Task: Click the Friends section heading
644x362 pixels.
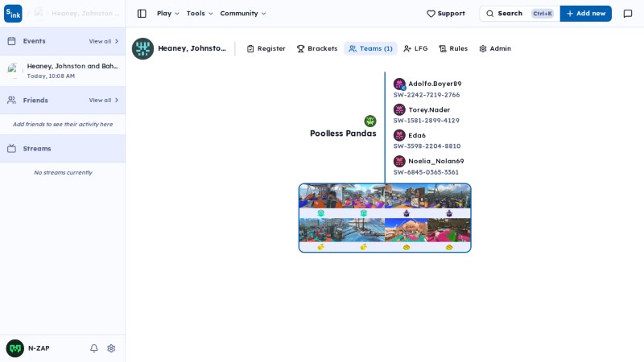Action: coord(35,100)
